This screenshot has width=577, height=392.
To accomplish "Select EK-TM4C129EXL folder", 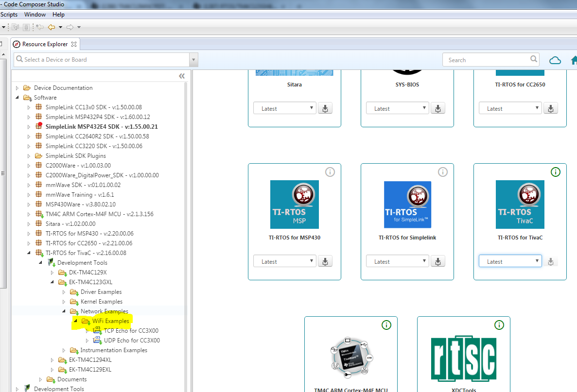I will [90, 370].
